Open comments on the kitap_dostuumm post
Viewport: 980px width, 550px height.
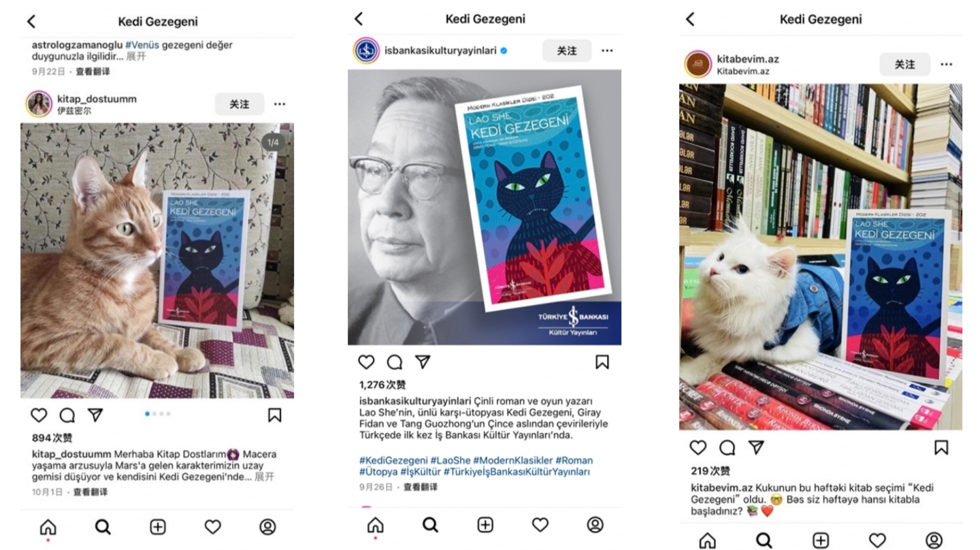click(x=67, y=415)
